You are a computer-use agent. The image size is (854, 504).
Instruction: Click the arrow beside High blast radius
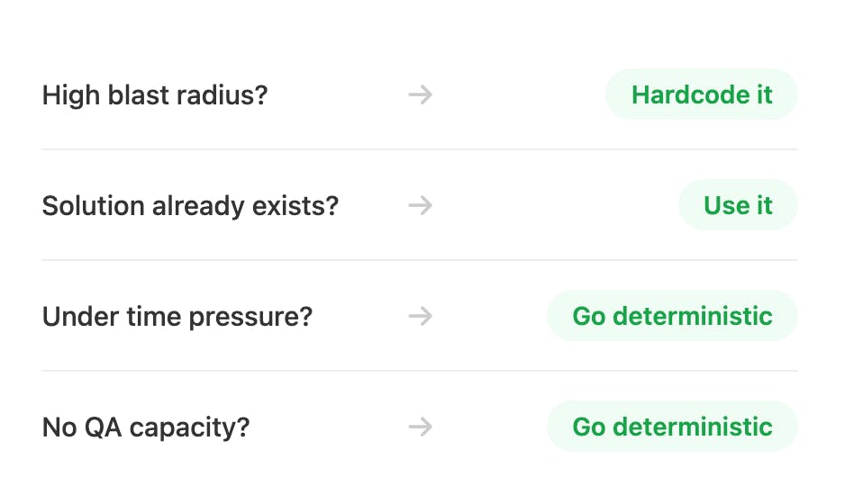420,94
